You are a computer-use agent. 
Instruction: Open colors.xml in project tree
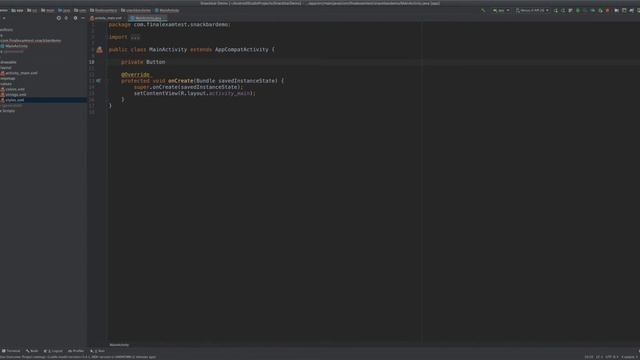tap(13, 89)
